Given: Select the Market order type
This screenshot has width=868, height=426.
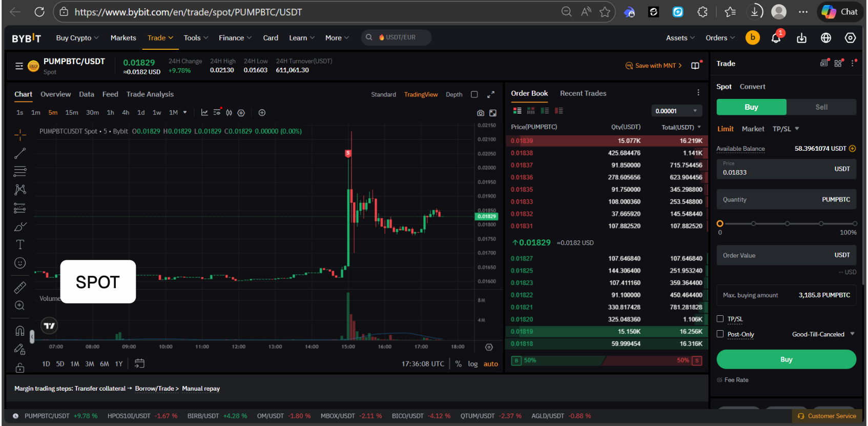Looking at the screenshot, I should click(753, 129).
